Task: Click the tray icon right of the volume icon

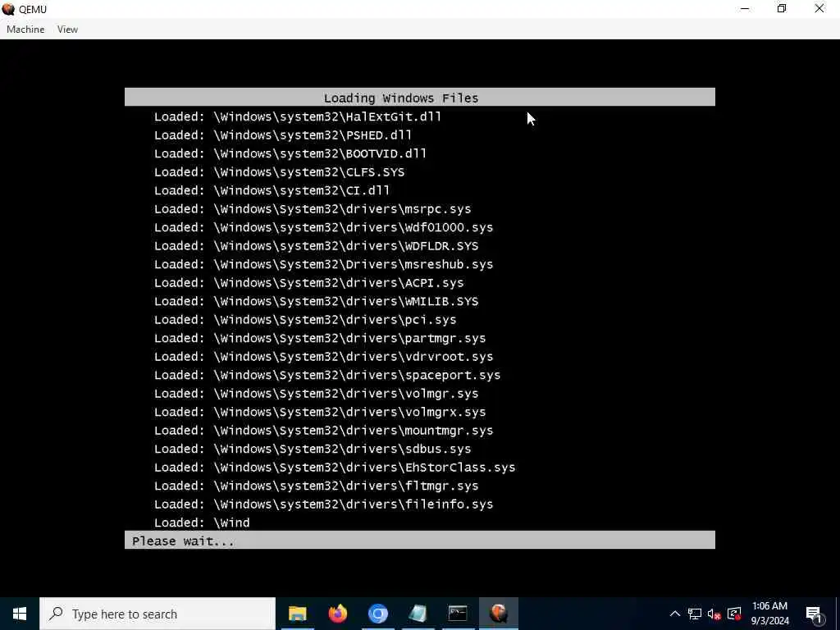Action: point(734,614)
